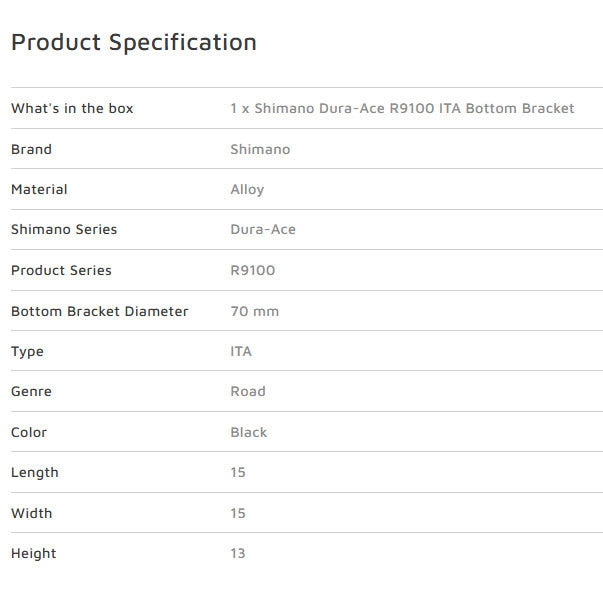Click the Shimano Series label
The width and height of the screenshot is (603, 603).
pos(64,229)
